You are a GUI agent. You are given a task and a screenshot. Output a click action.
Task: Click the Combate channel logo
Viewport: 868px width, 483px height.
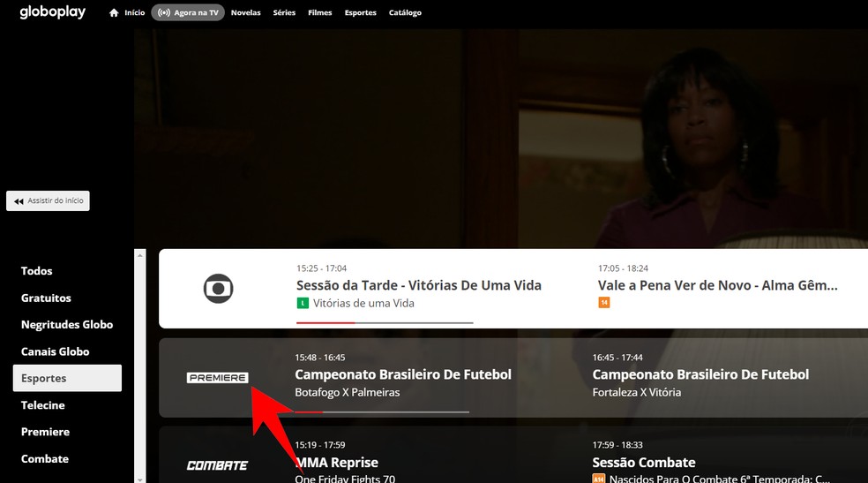(x=217, y=465)
